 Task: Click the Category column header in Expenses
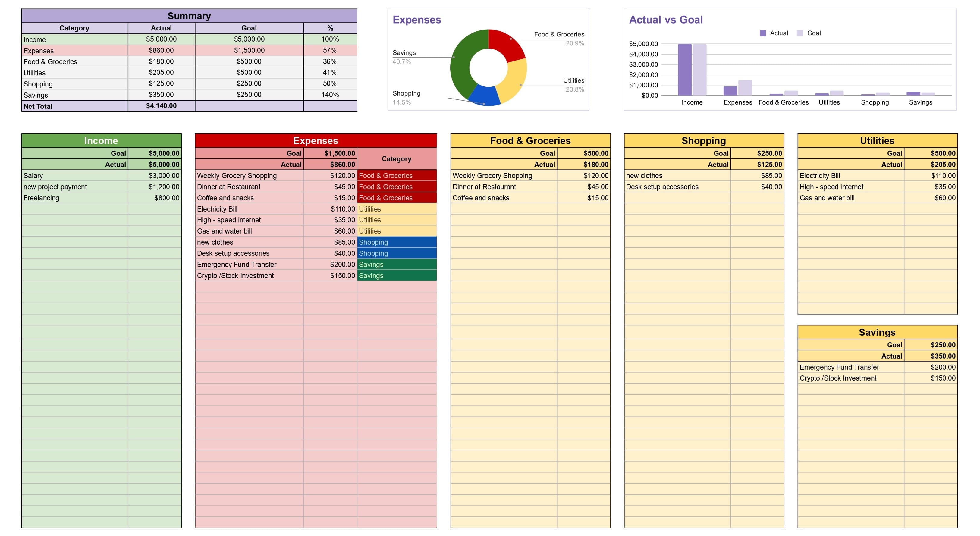[397, 159]
